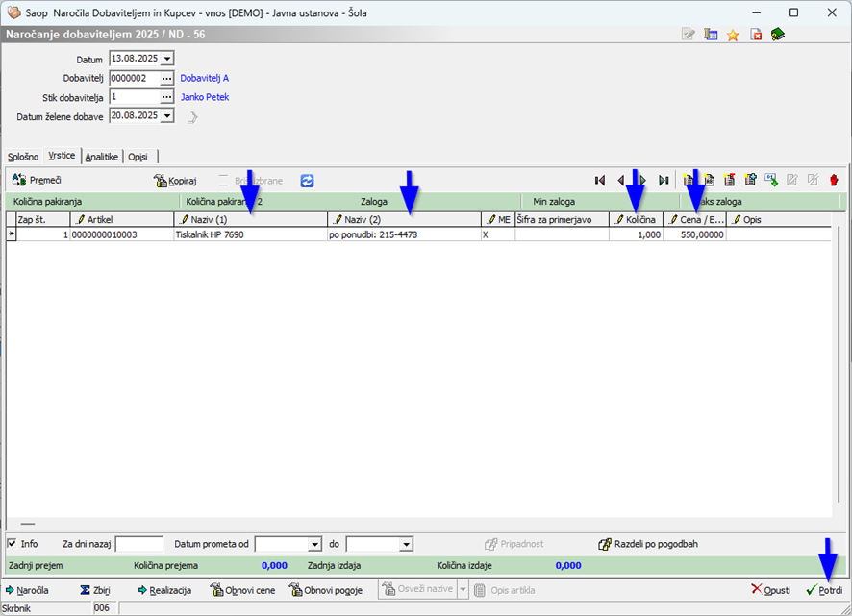The image size is (852, 616).
Task: Go to the previous record arrow
Action: (621, 181)
